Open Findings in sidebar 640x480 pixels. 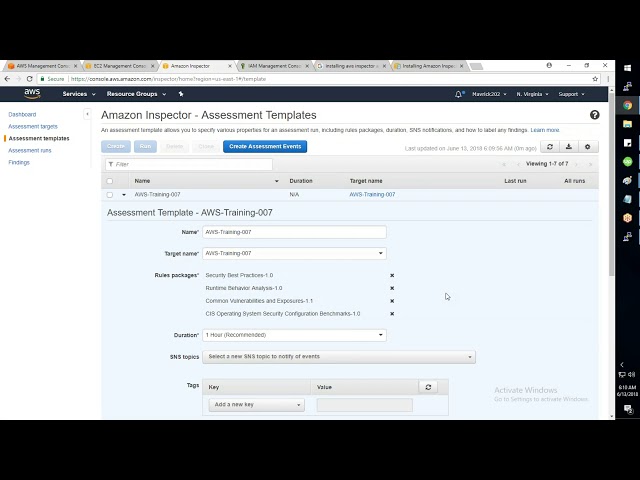point(19,162)
